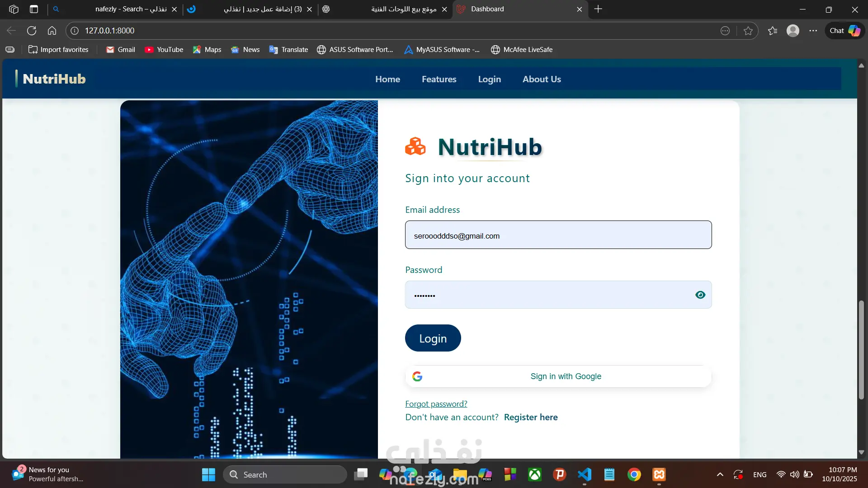Click the Register here link

531,417
